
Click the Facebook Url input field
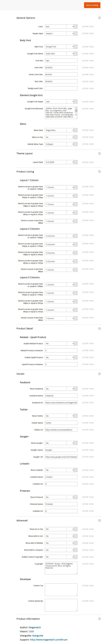(x=61, y=403)
